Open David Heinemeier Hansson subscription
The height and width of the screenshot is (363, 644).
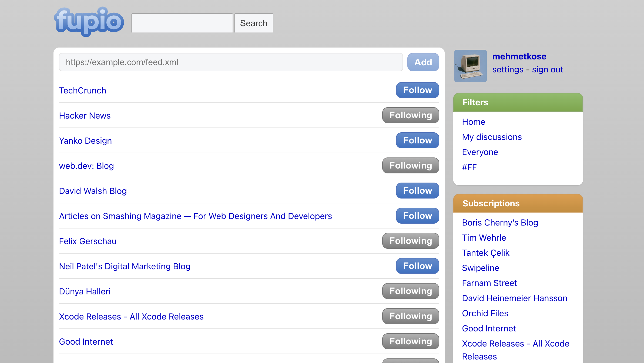(515, 298)
